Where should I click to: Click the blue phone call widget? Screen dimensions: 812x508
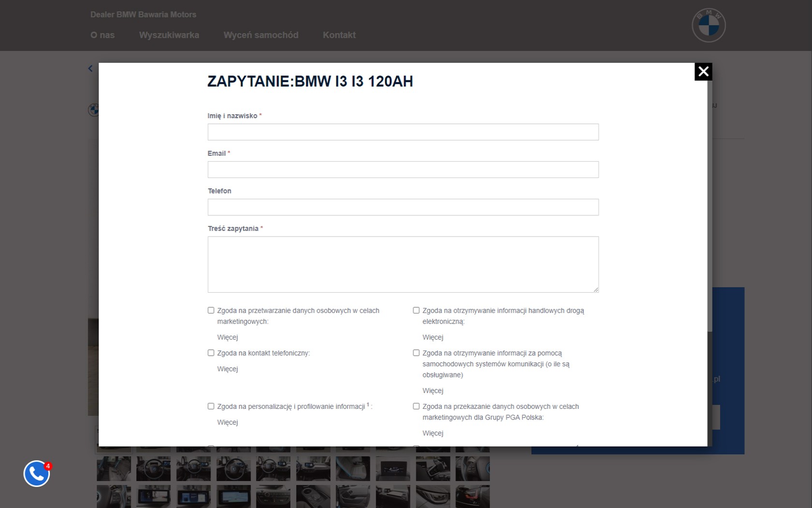[x=37, y=474]
